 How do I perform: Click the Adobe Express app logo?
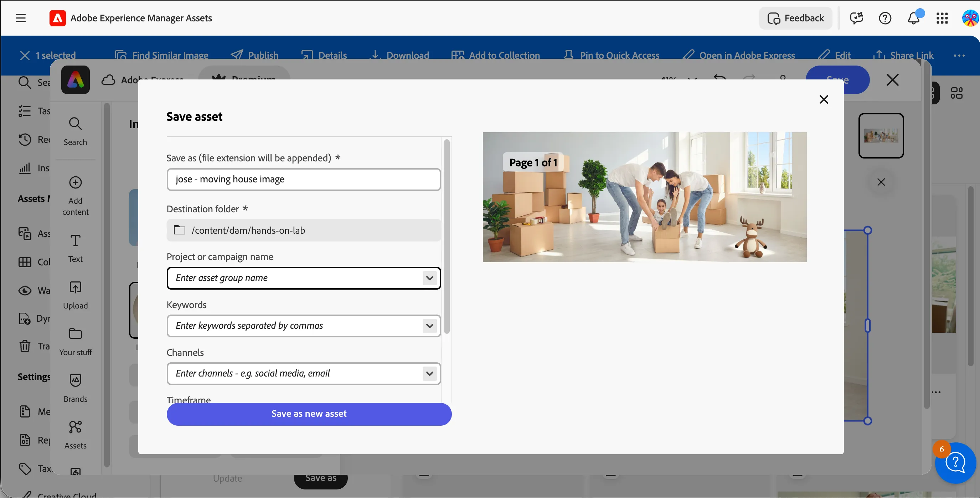coord(75,80)
